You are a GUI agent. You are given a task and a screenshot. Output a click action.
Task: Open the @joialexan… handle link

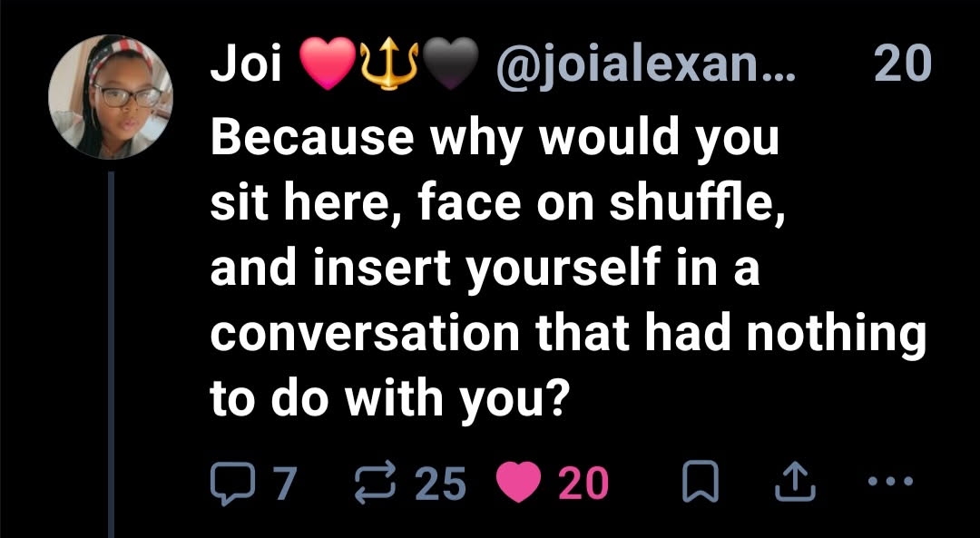(x=644, y=64)
